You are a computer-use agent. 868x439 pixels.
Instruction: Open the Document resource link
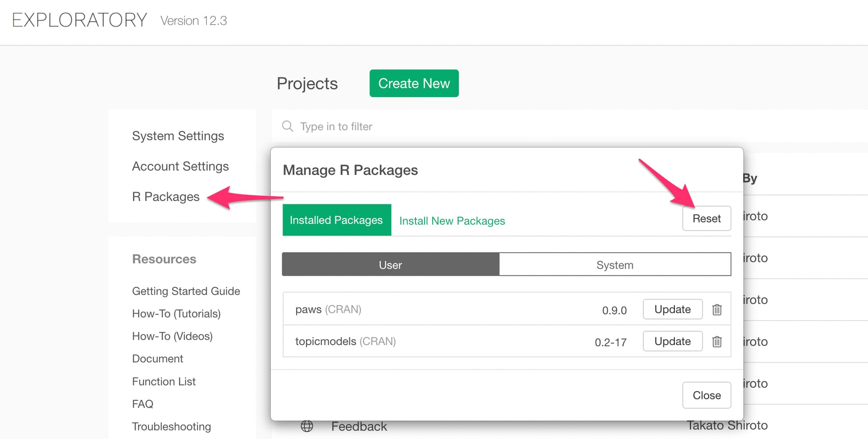[x=157, y=359]
